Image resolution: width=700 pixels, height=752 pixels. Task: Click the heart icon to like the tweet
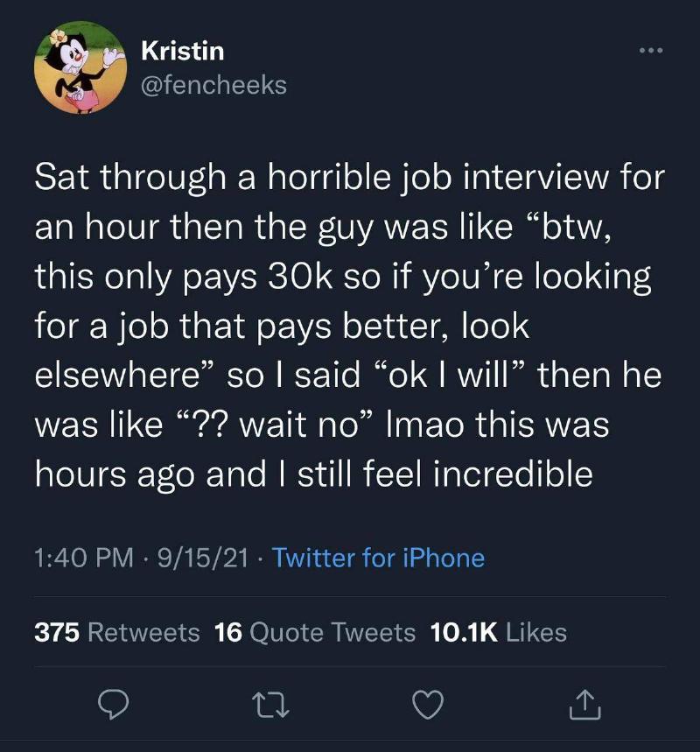[428, 706]
